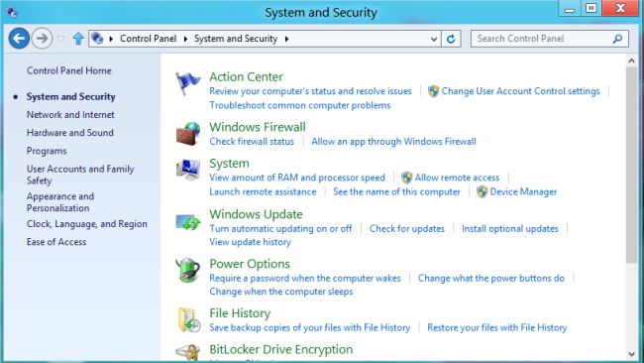The width and height of the screenshot is (644, 363).
Task: Open the System heading
Action: (x=229, y=164)
